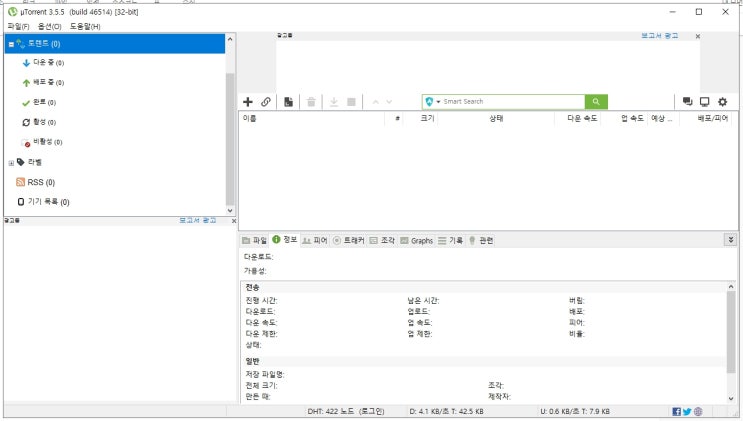Screen dimensions: 743x421
Task: Click the Create New Torrent icon
Action: click(x=288, y=102)
